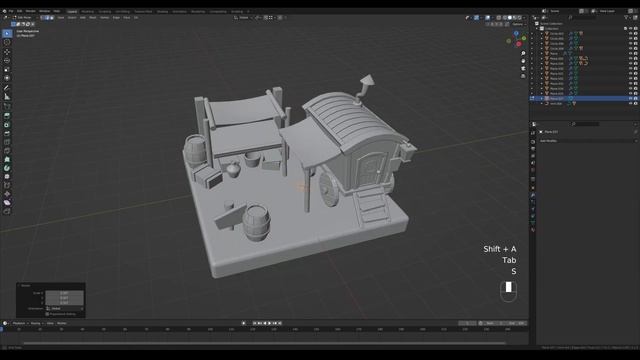Screen dimensions: 640x360
Task: Click the play animation button
Action: coord(269,323)
